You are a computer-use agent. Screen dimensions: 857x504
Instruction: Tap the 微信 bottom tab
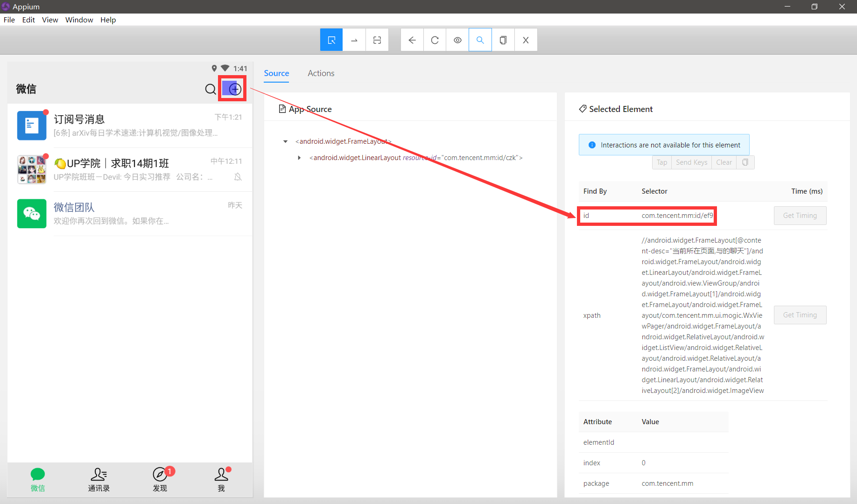(38, 480)
